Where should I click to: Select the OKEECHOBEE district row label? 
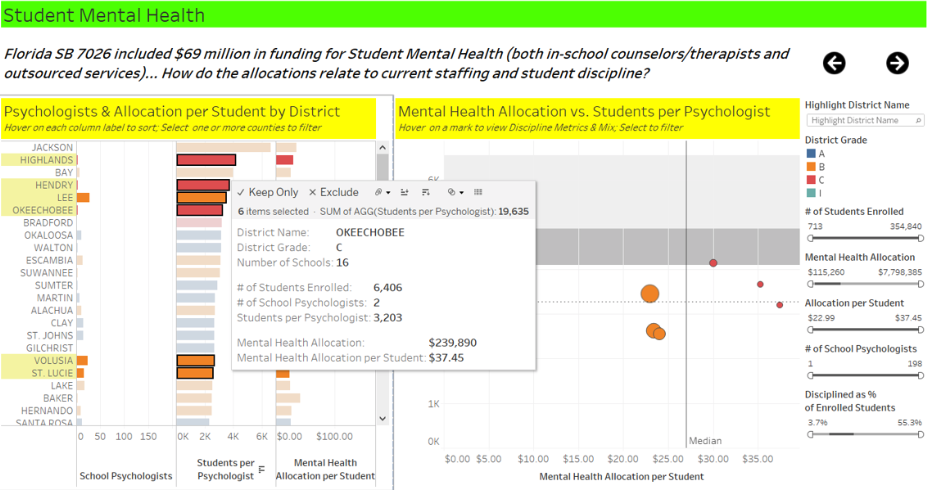click(x=43, y=210)
